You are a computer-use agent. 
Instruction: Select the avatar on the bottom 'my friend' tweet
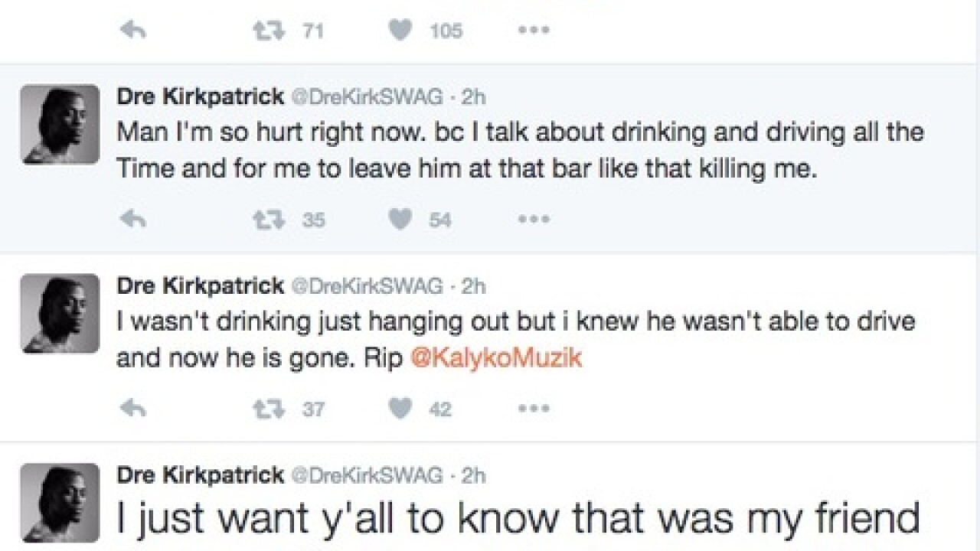[x=59, y=503]
